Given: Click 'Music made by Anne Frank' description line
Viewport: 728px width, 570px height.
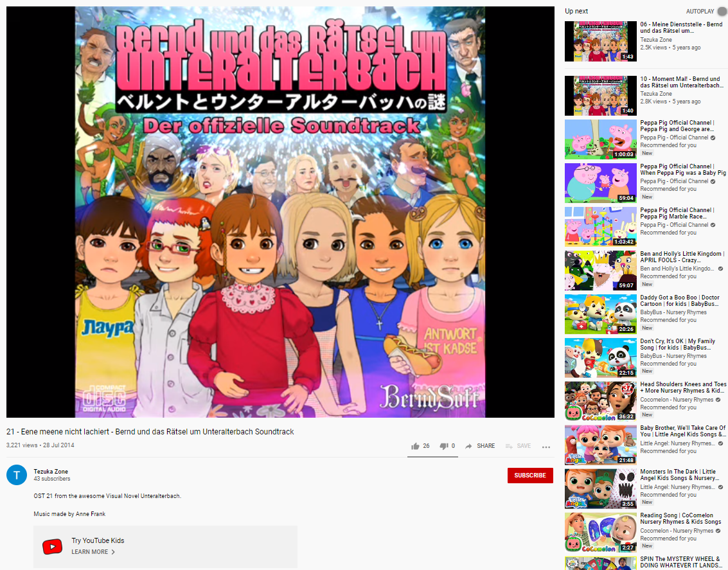Looking at the screenshot, I should pyautogui.click(x=69, y=514).
